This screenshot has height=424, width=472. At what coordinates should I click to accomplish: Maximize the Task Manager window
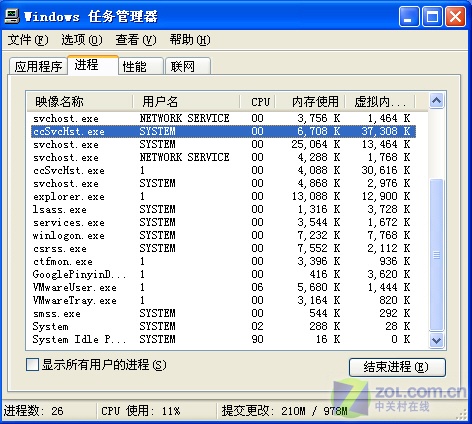tap(432, 16)
